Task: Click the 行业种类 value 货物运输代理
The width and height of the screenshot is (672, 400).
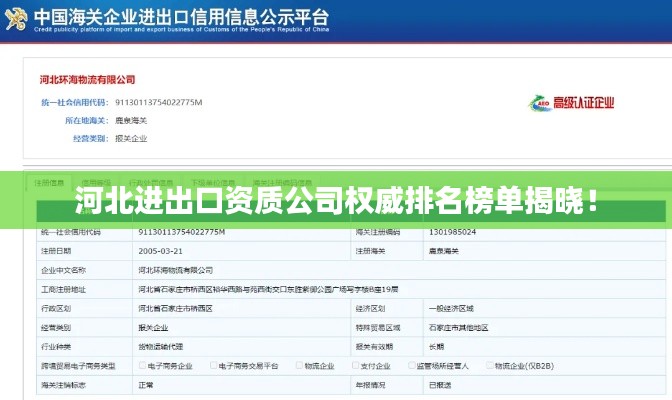Action: pos(161,346)
